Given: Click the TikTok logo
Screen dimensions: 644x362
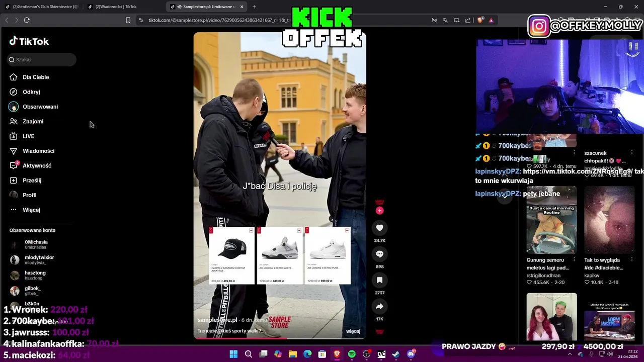Looking at the screenshot, I should click(x=29, y=41).
